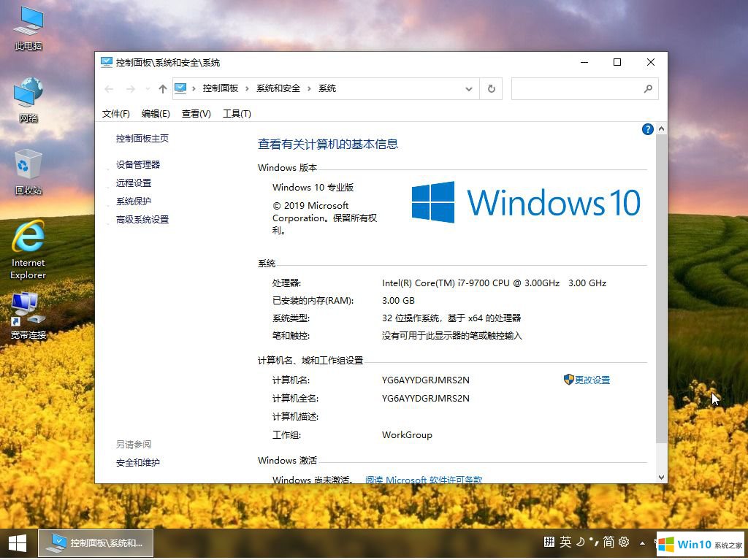Expand the chevron after 控制面板 breadcrumb
Image resolution: width=748 pixels, height=560 pixels.
click(247, 88)
